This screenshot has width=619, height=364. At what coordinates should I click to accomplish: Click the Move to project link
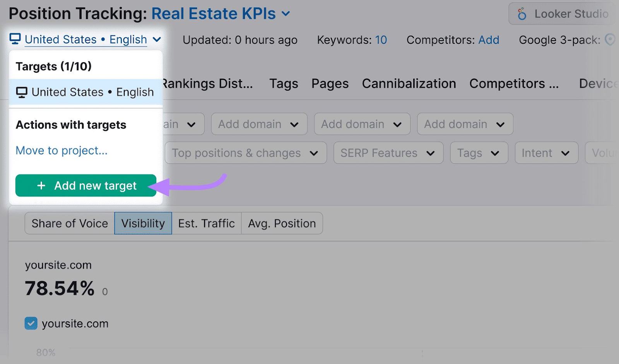click(61, 150)
